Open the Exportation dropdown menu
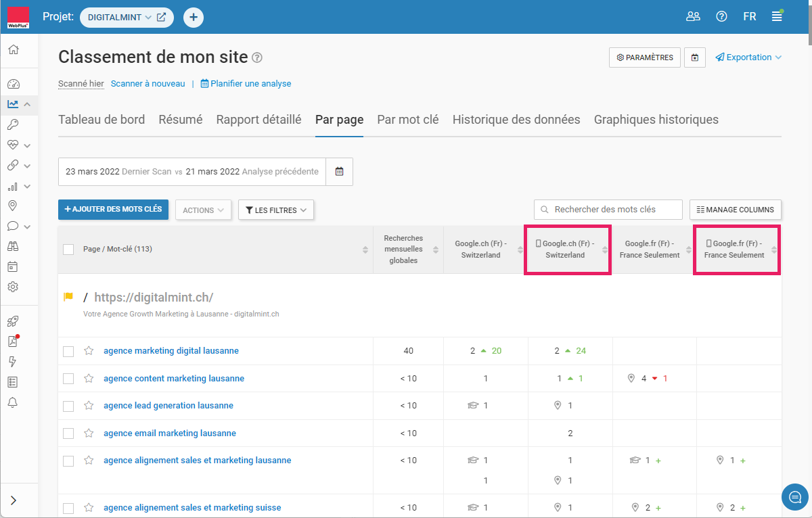This screenshot has height=518, width=812. [x=748, y=57]
